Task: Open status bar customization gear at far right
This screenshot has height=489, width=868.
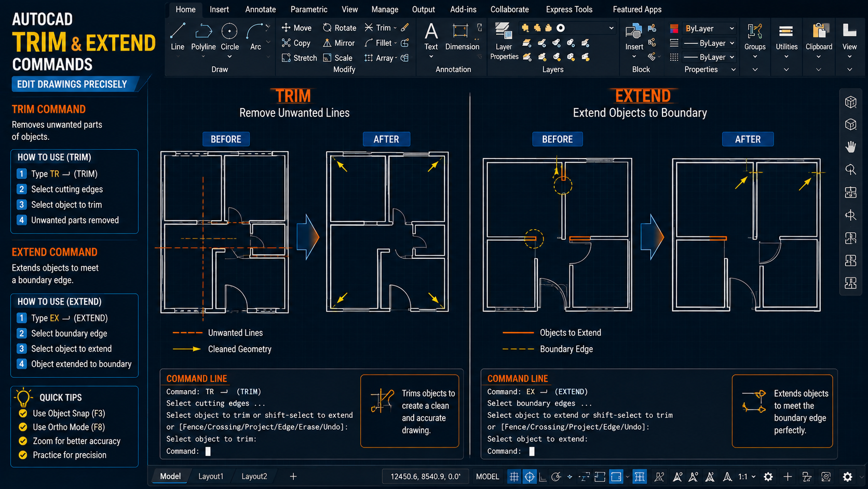Action: (847, 477)
